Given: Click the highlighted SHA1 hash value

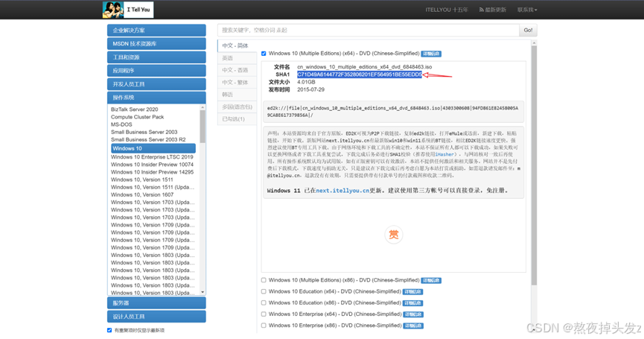Looking at the screenshot, I should tap(360, 75).
